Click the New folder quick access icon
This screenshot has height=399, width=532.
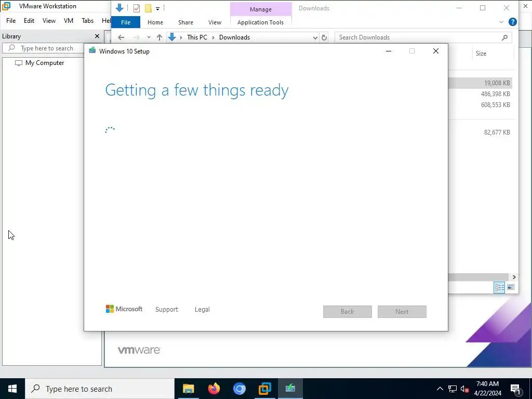pos(148,8)
